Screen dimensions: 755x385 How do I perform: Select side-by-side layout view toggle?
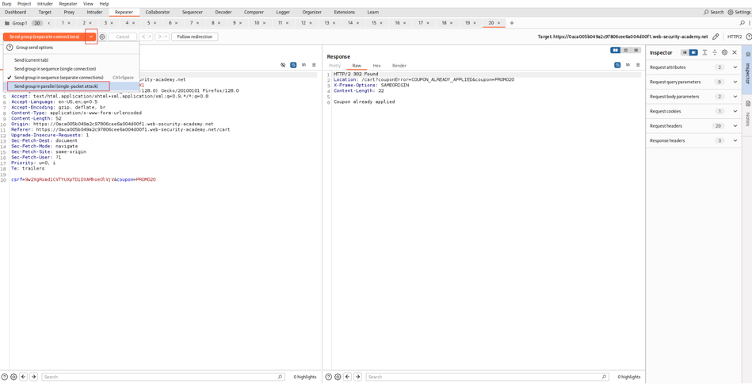[x=615, y=50]
